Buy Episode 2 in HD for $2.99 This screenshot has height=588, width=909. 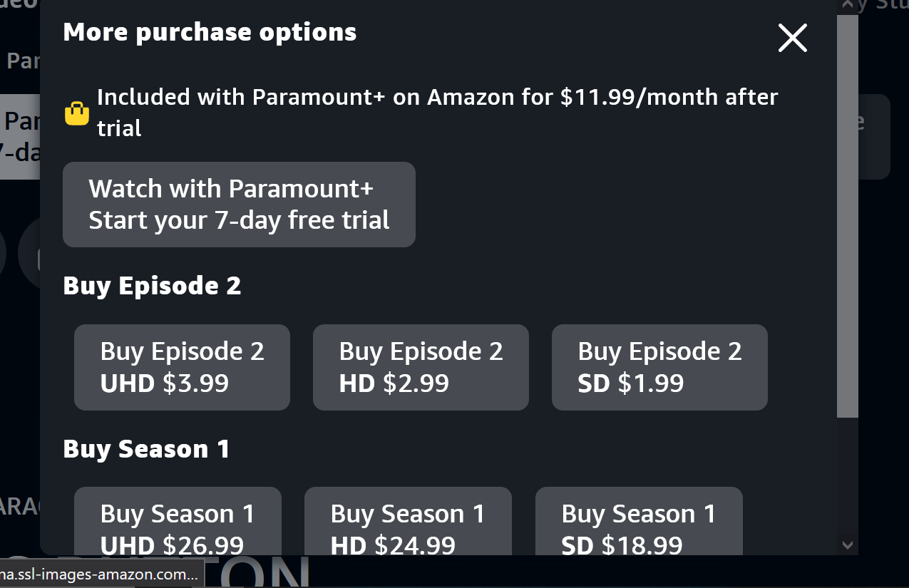pyautogui.click(x=421, y=367)
